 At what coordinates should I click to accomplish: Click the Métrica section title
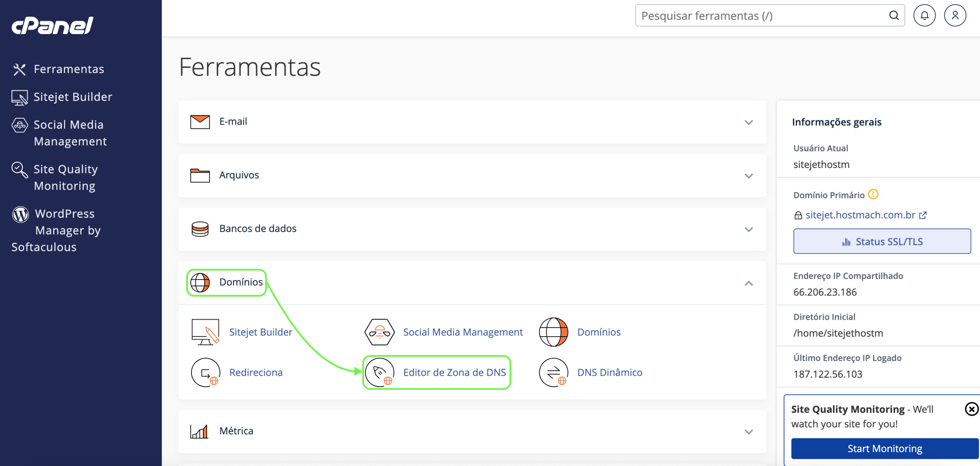(237, 431)
